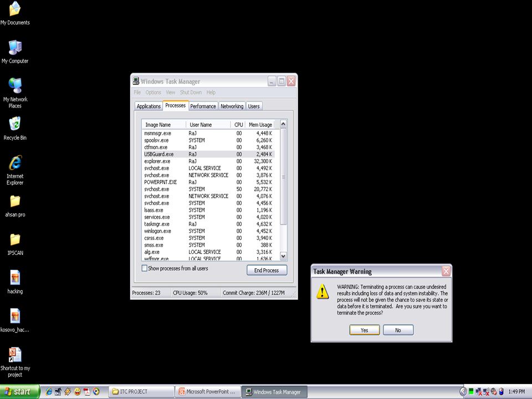Image resolution: width=532 pixels, height=399 pixels.
Task: Open the Help menu in Task Manager
Action: tap(211, 93)
